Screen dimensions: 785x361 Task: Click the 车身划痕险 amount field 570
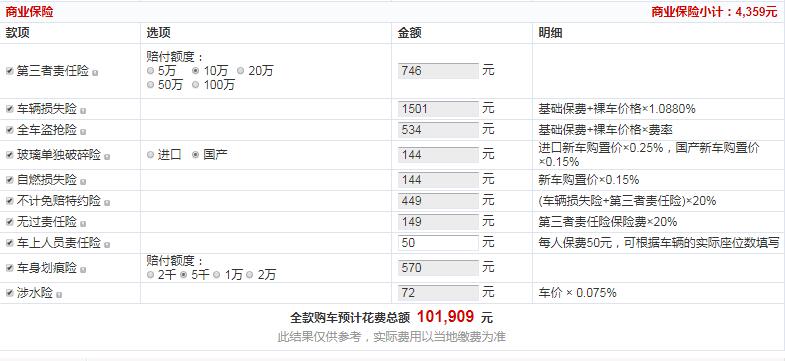(x=439, y=268)
